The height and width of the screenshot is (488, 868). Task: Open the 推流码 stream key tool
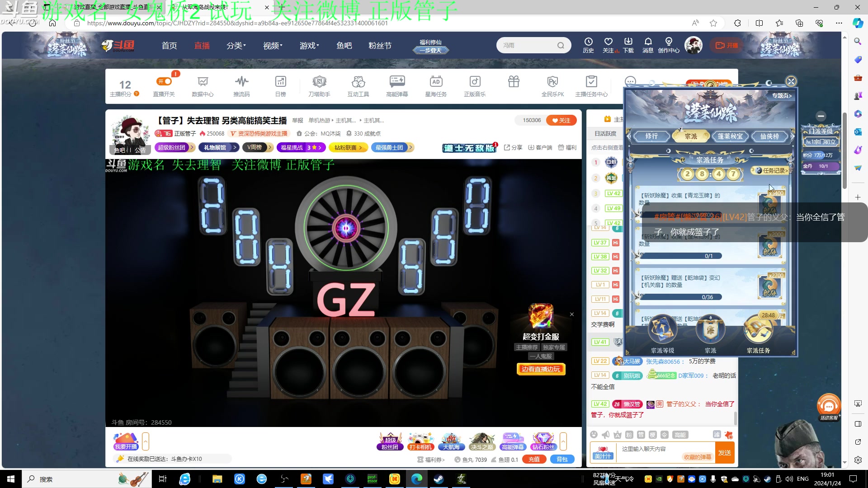pos(241,86)
